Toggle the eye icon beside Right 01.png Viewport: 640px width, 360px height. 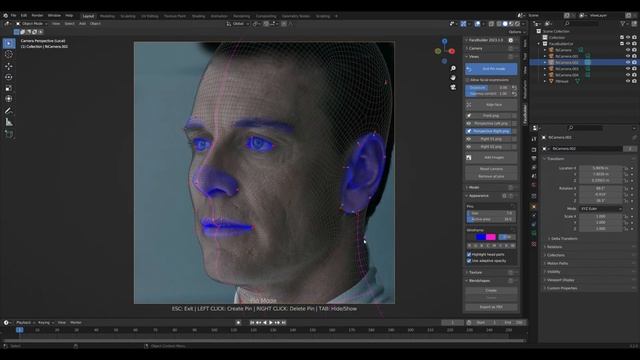[469, 139]
